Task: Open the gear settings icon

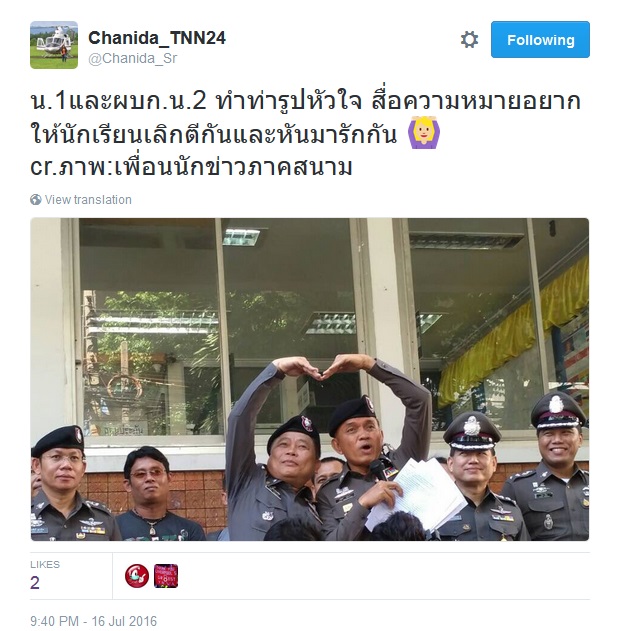Action: [x=469, y=40]
